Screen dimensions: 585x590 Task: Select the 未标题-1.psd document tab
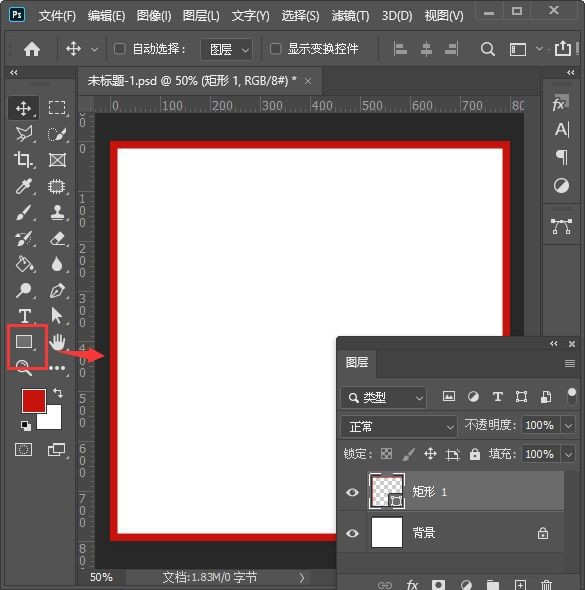tap(192, 81)
